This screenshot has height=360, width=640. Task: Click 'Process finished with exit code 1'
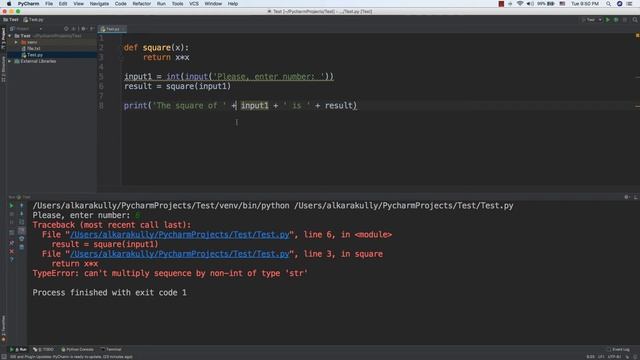coord(109,293)
